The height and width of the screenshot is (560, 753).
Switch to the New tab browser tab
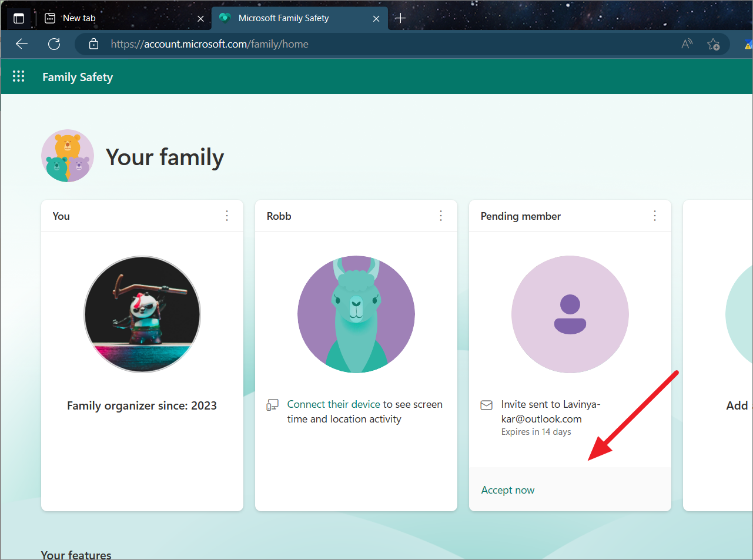[x=123, y=18]
